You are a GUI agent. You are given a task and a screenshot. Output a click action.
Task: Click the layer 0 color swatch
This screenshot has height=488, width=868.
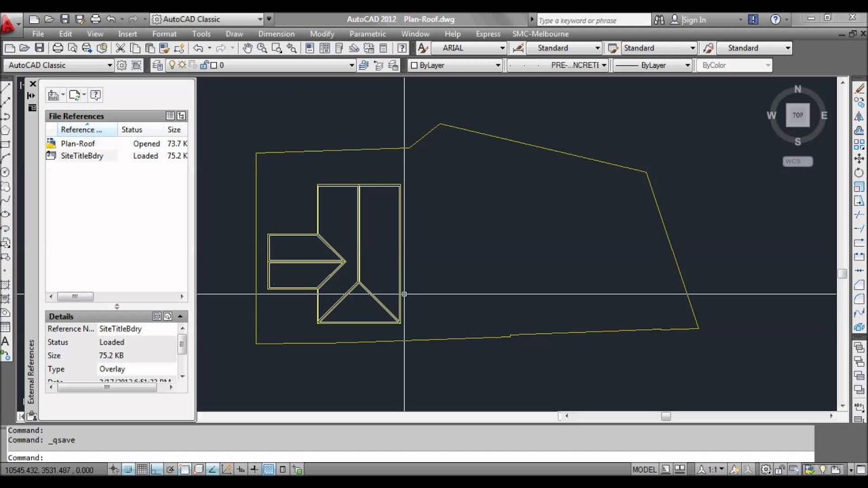click(213, 65)
